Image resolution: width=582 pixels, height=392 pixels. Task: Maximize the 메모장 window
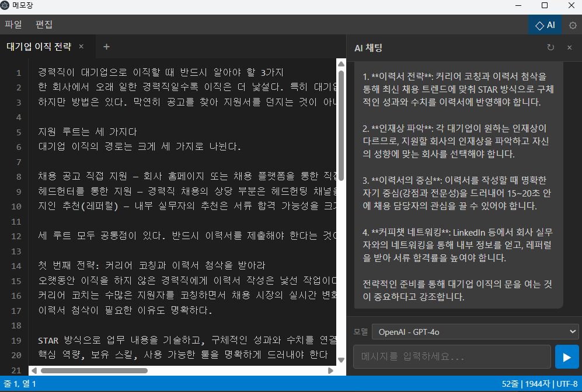[x=545, y=5]
